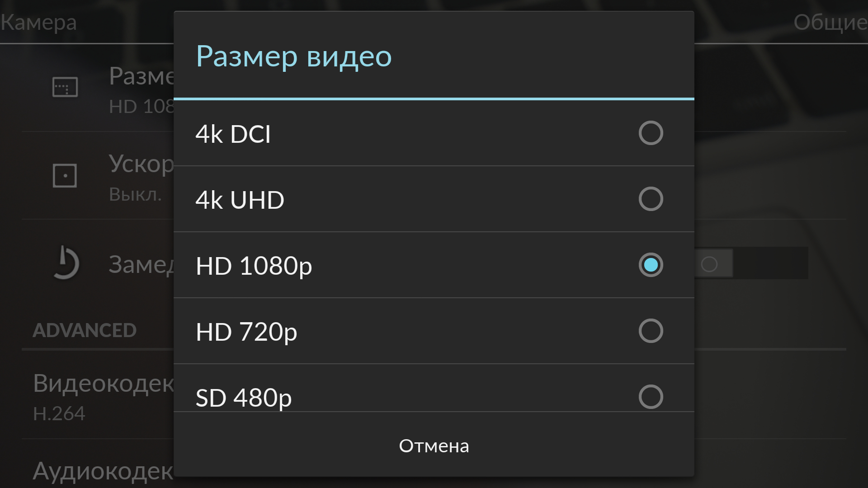Choose the 4k DCI list label
Image resolution: width=868 pixels, height=488 pixels.
(233, 134)
